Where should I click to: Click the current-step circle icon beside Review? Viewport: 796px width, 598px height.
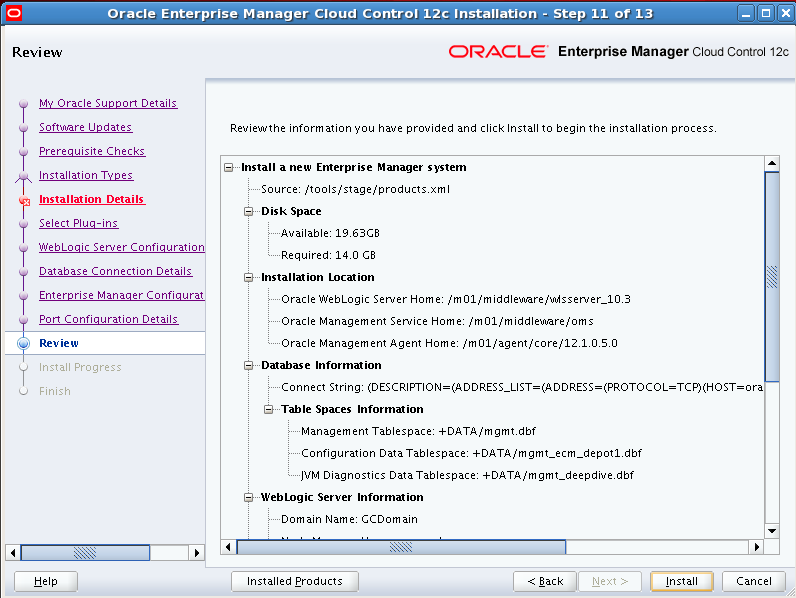point(23,344)
